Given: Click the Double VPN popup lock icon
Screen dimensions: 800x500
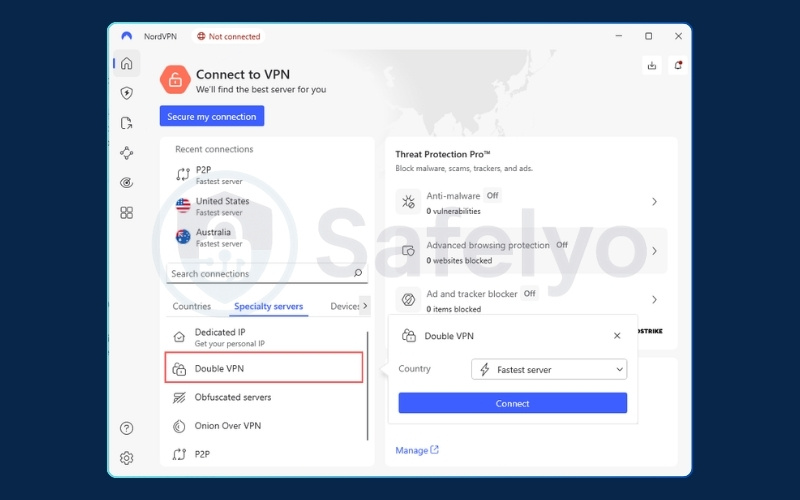Looking at the screenshot, I should pos(409,335).
